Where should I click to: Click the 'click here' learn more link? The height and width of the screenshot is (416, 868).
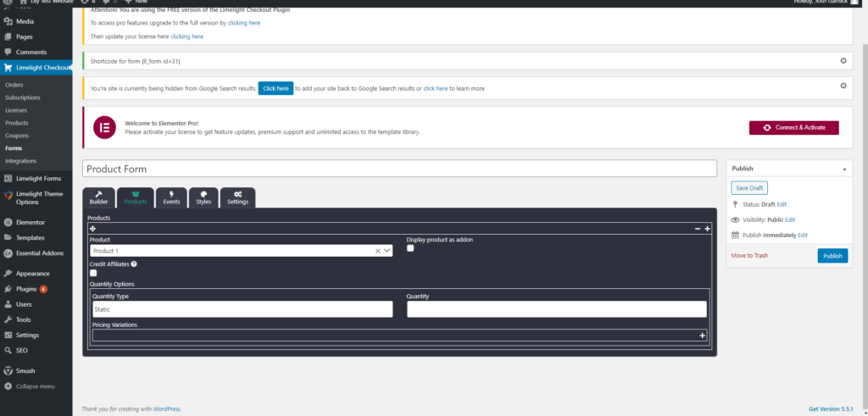point(436,88)
